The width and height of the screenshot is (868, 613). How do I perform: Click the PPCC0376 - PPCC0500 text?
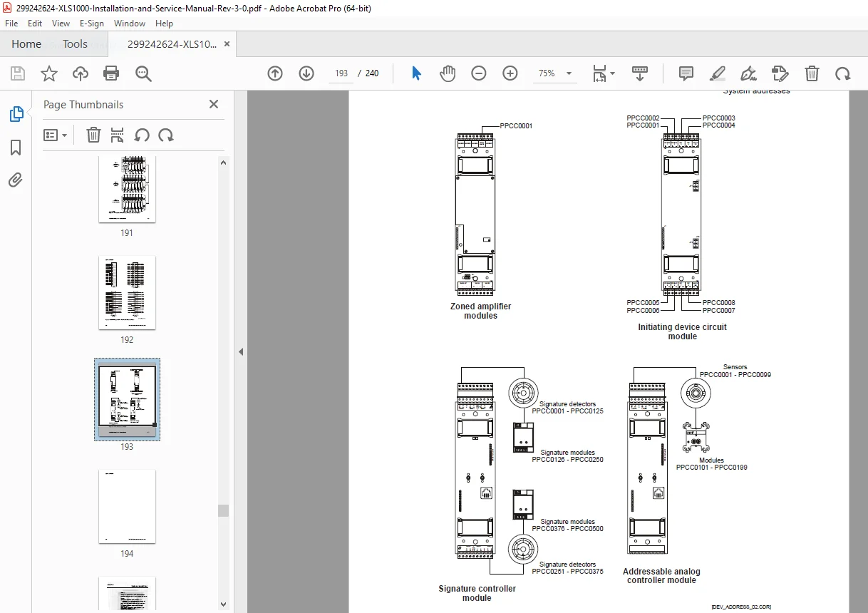(x=567, y=529)
